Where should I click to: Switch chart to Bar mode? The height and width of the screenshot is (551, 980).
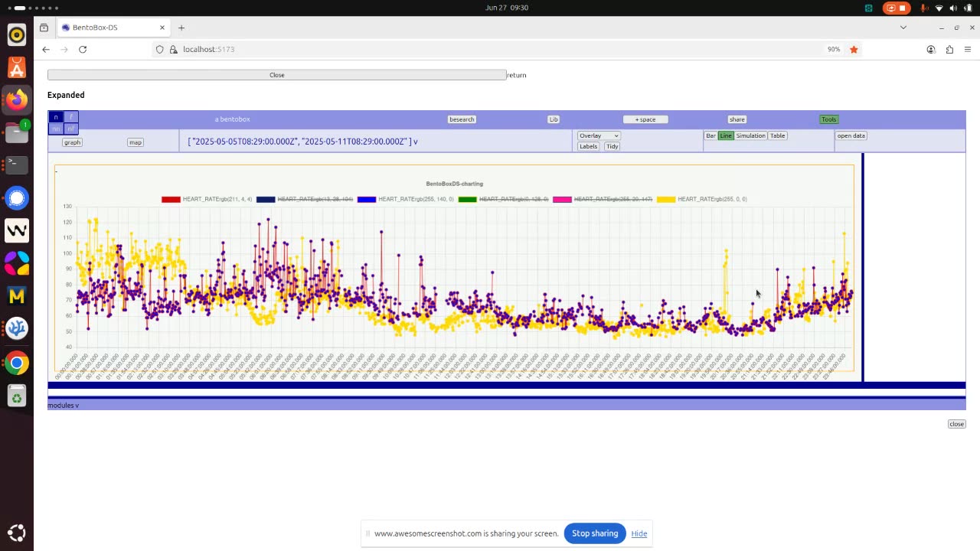[710, 135]
